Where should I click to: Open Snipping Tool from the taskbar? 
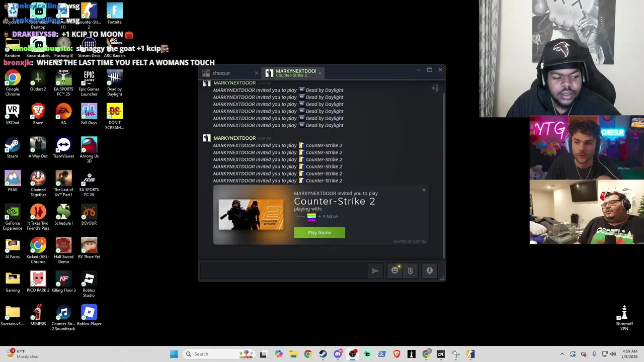[456, 354]
